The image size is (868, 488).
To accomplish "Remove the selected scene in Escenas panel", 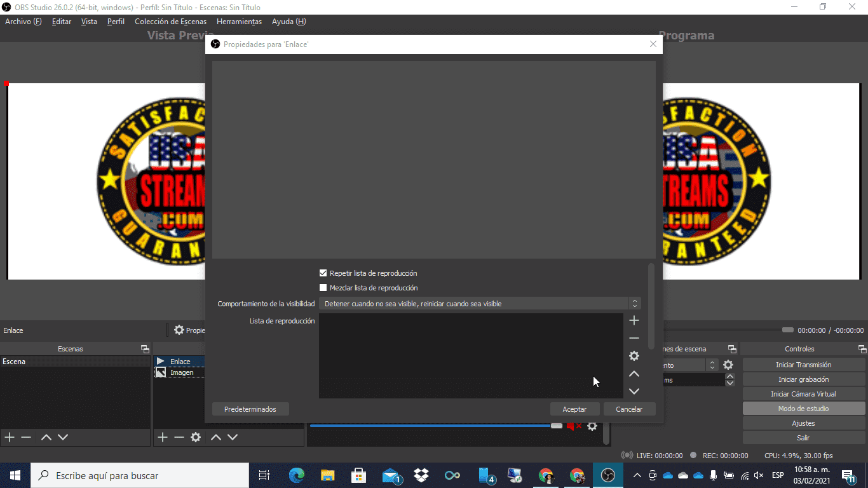I will click(26, 437).
